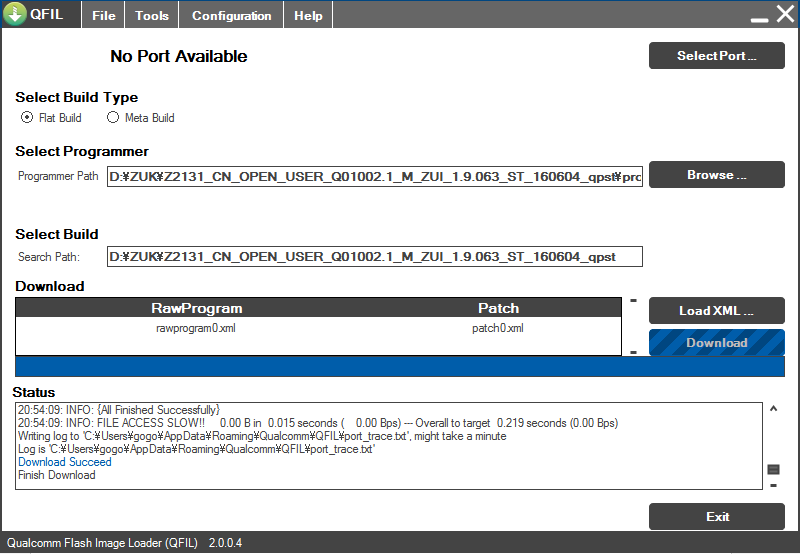800x554 pixels.
Task: Click the Search Path input field
Action: 374,257
